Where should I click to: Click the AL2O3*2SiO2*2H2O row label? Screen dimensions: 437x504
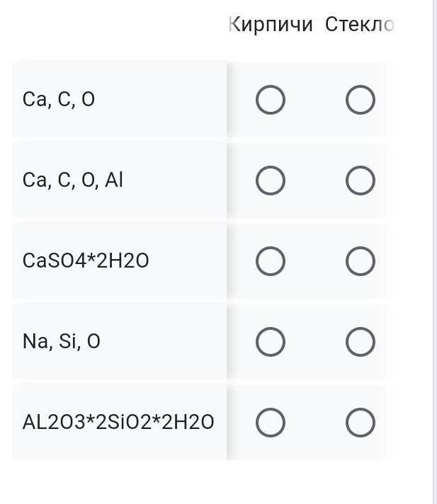(x=118, y=423)
